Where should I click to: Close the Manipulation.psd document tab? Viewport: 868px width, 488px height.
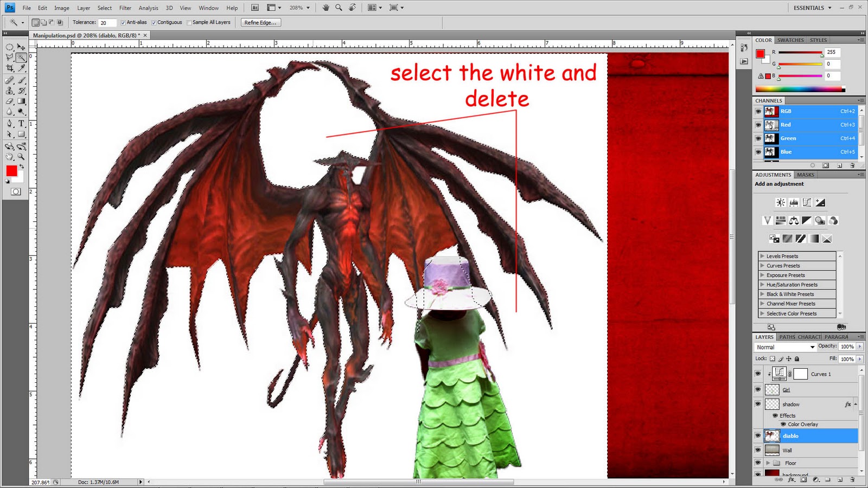point(145,35)
